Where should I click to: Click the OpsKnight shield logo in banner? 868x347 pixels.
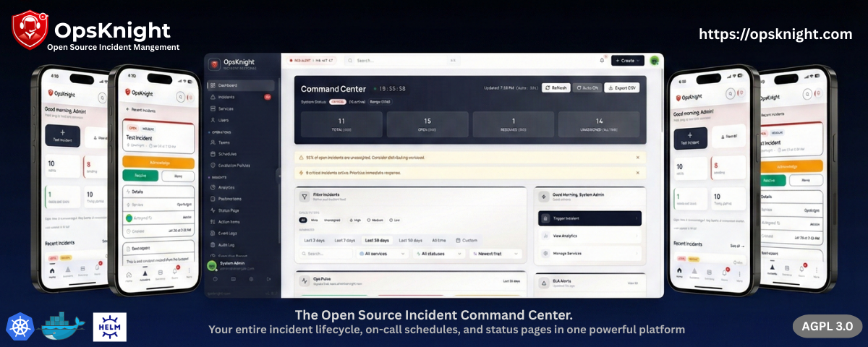click(29, 29)
